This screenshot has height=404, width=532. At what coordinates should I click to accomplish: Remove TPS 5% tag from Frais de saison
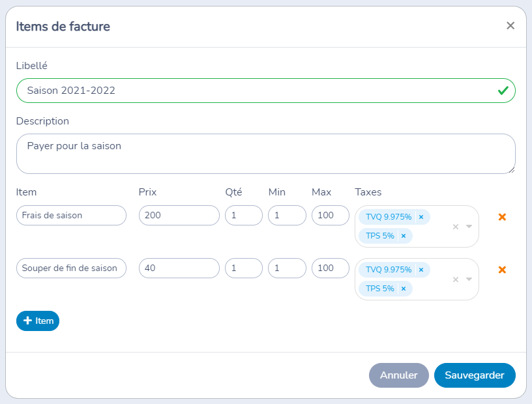[404, 236]
